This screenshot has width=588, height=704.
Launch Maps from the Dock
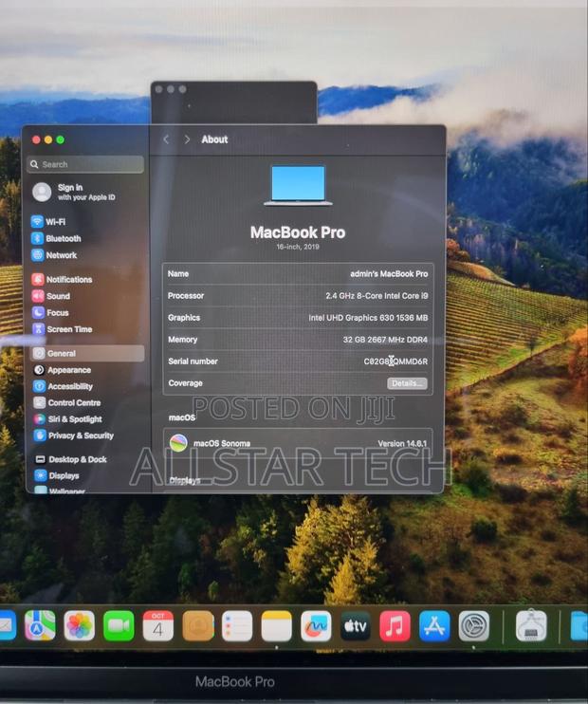point(40,625)
